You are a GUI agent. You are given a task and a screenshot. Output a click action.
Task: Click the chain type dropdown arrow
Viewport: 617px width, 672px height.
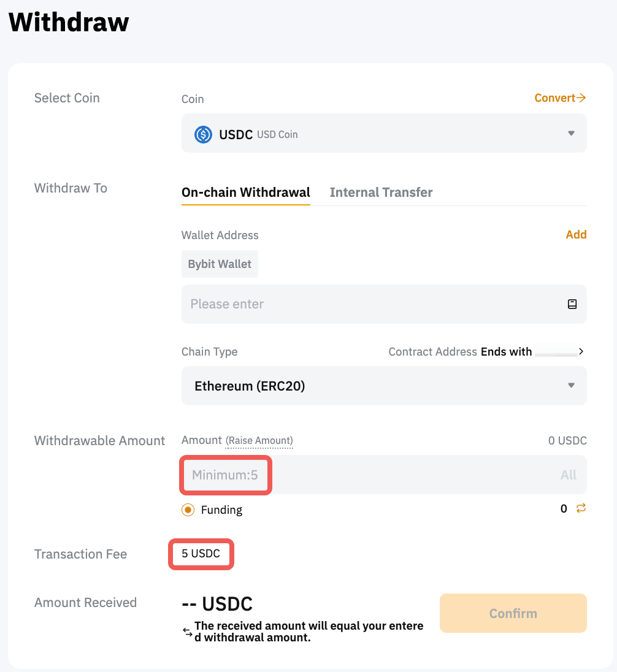(571, 386)
